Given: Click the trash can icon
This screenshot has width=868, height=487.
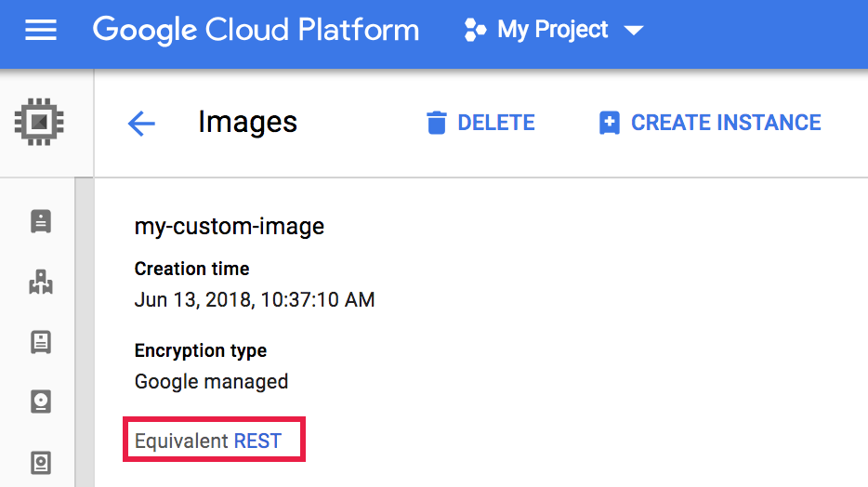Looking at the screenshot, I should (x=436, y=123).
